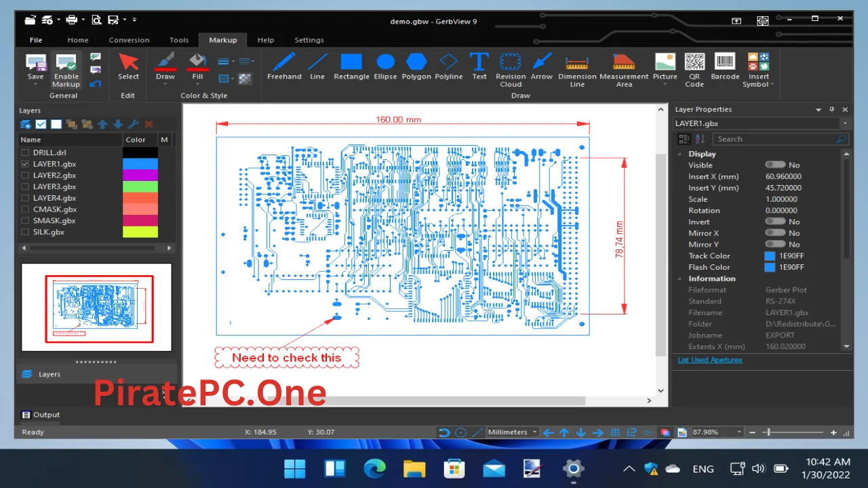Screen dimensions: 868x488
Task: Collapse the Information property group
Action: tap(680, 279)
